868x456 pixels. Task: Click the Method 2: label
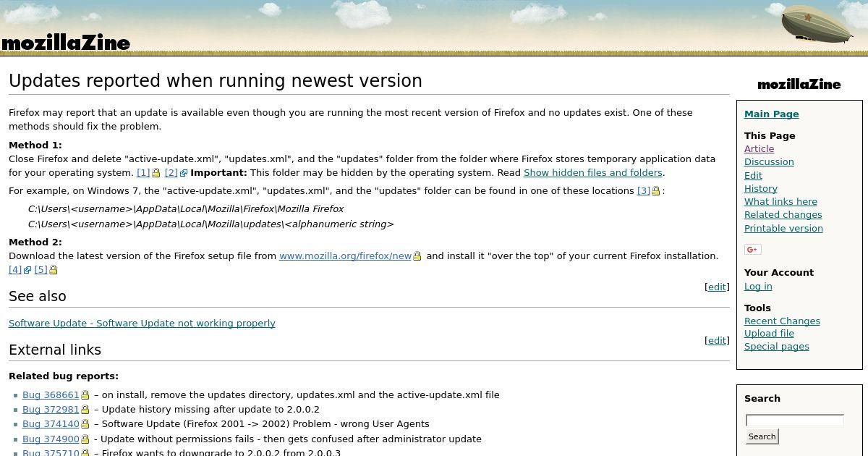(x=35, y=242)
